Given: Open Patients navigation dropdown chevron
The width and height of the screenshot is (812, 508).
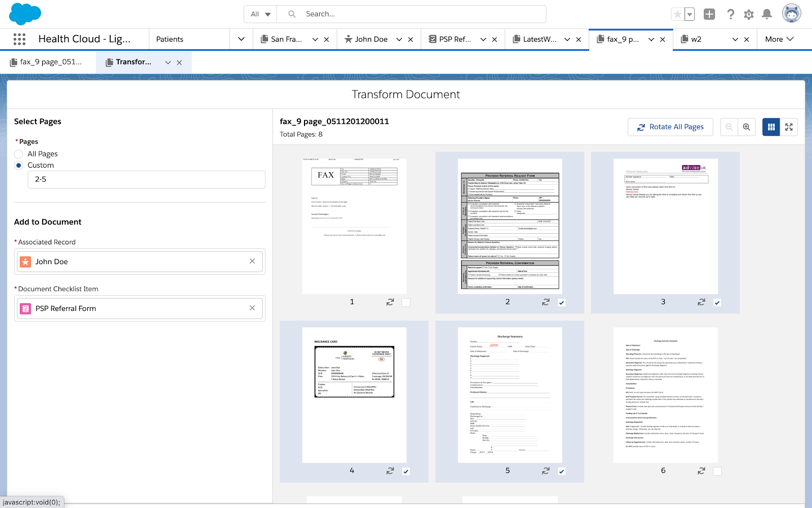Looking at the screenshot, I should pos(241,39).
